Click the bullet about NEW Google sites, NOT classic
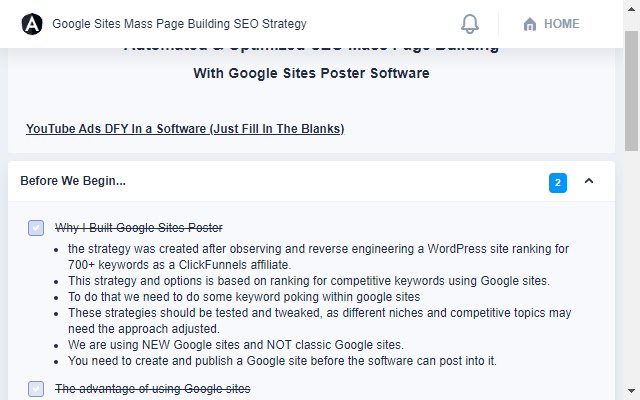Screen dimensions: 640x400 pos(236,345)
